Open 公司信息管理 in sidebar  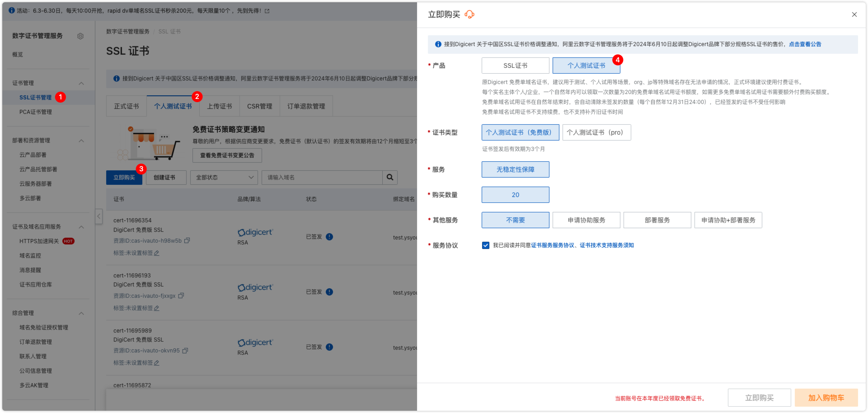(36, 371)
